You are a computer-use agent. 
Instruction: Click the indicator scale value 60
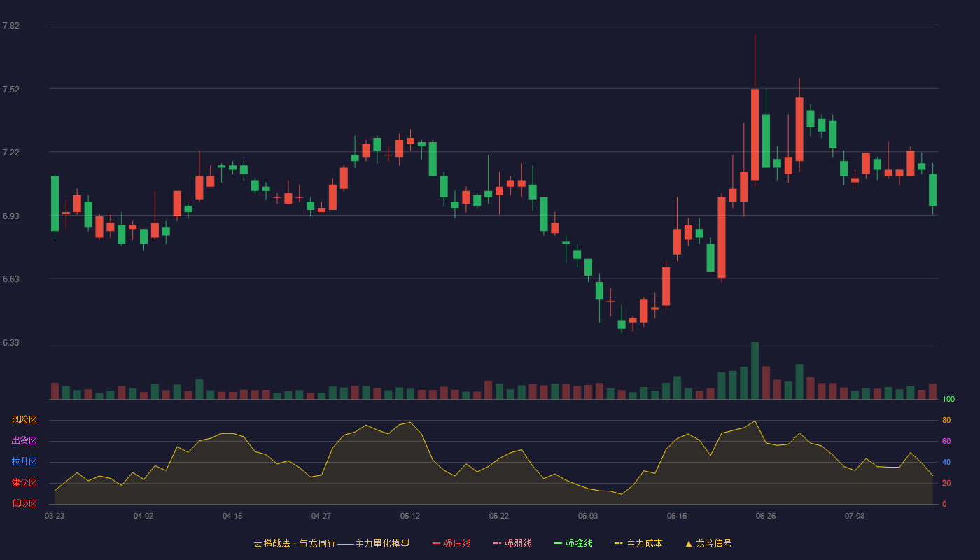[x=946, y=441]
